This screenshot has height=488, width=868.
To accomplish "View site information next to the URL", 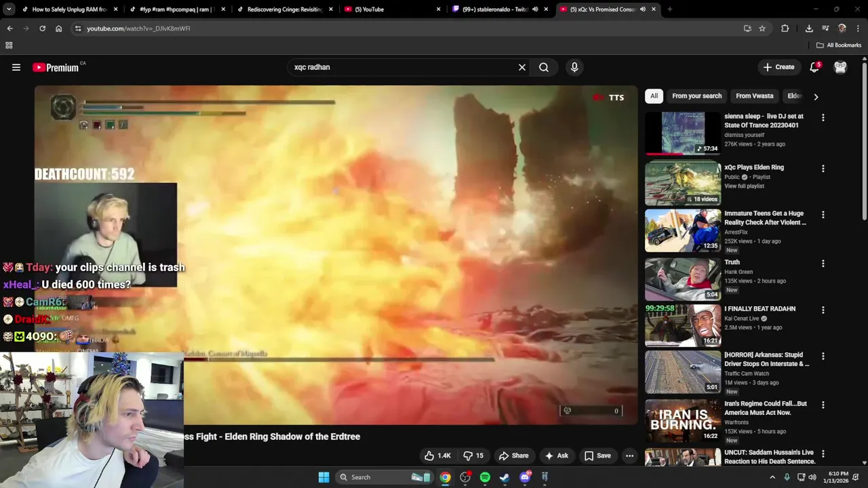I will tap(78, 28).
